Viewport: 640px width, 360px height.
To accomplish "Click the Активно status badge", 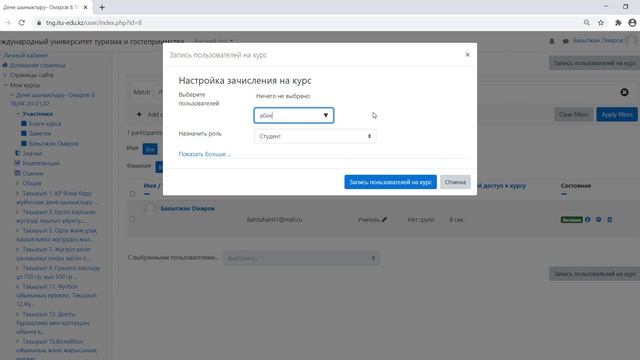I will 571,220.
